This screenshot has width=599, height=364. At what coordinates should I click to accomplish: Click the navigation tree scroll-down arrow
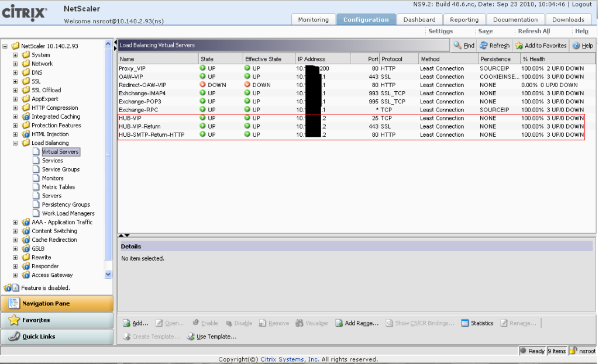point(108,274)
